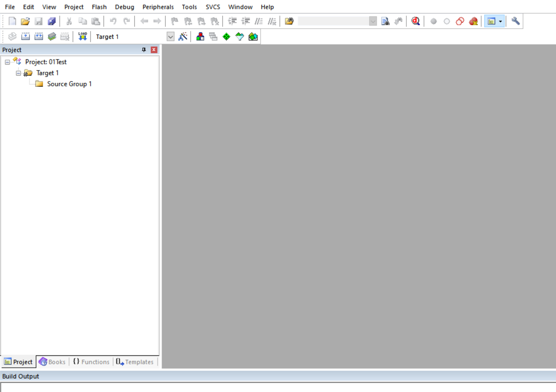
Task: Open the SVCS menu
Action: [x=213, y=7]
